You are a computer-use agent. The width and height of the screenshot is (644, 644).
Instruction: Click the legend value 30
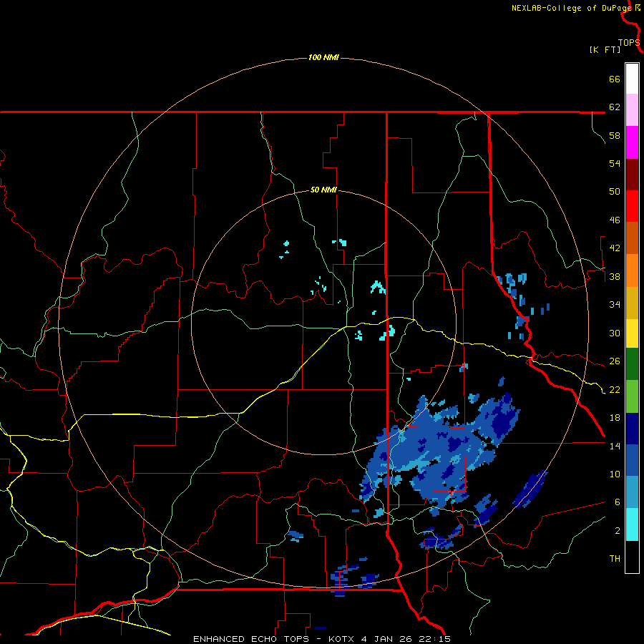615,333
